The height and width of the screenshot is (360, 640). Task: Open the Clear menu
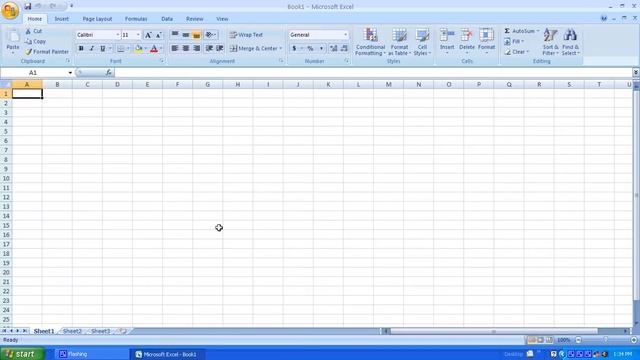516,52
